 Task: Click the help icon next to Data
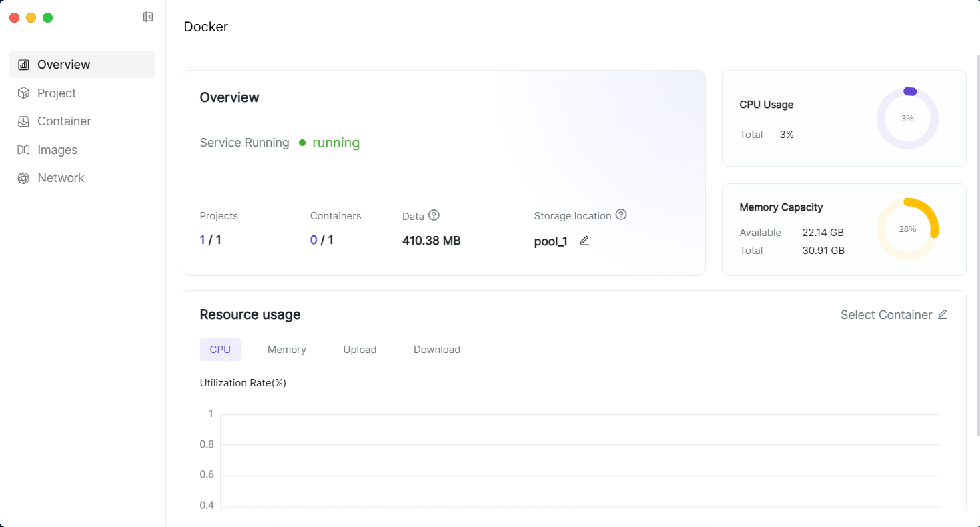(x=434, y=215)
